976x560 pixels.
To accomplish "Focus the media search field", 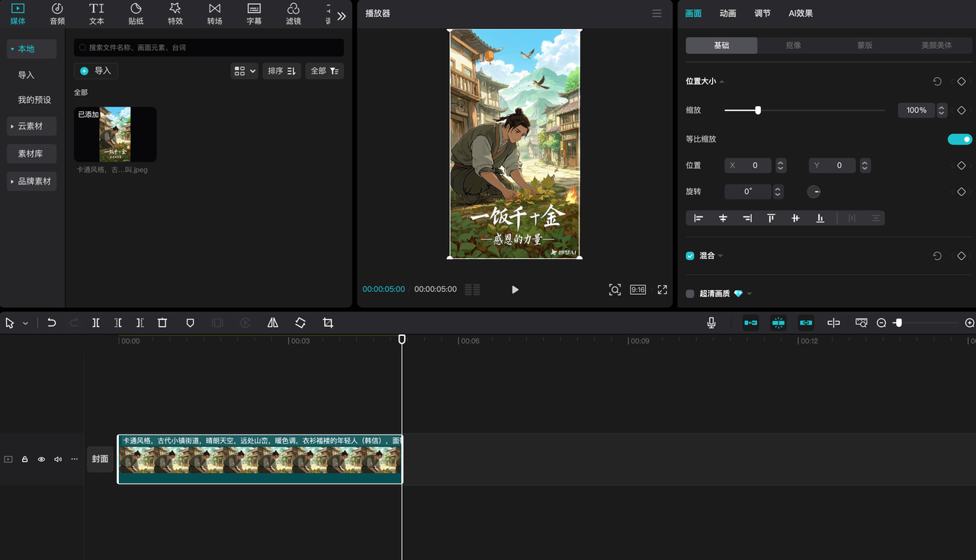I will [209, 47].
